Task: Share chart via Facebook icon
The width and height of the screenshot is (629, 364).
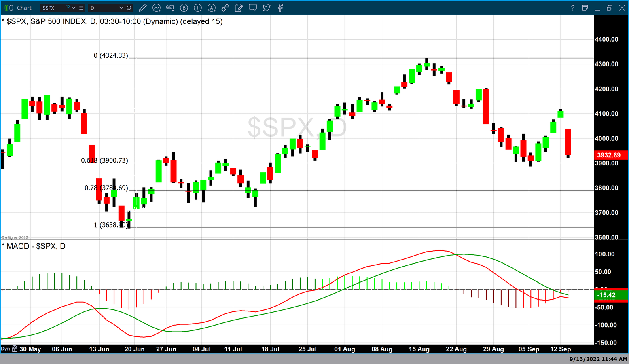Action: tap(280, 8)
